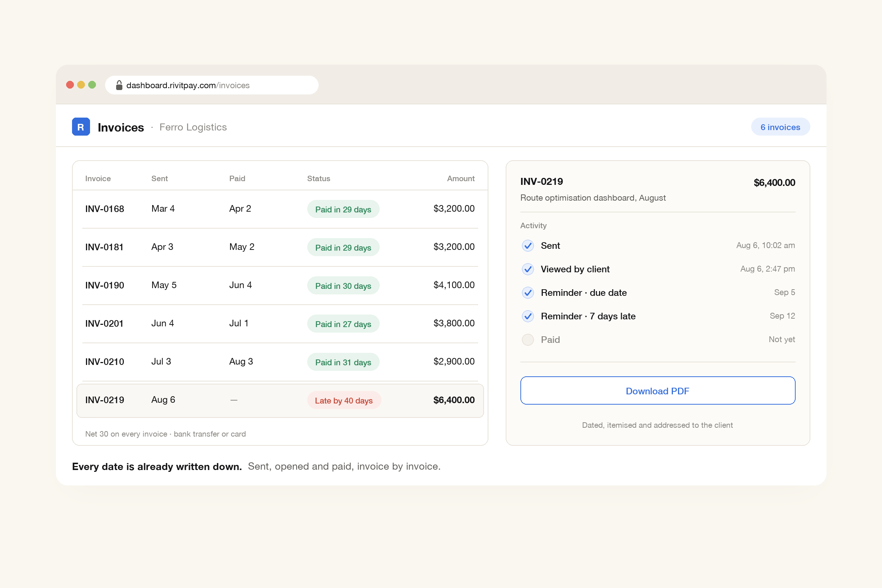Select the INV-0181 invoice row
This screenshot has height=588, width=882.
tap(280, 247)
